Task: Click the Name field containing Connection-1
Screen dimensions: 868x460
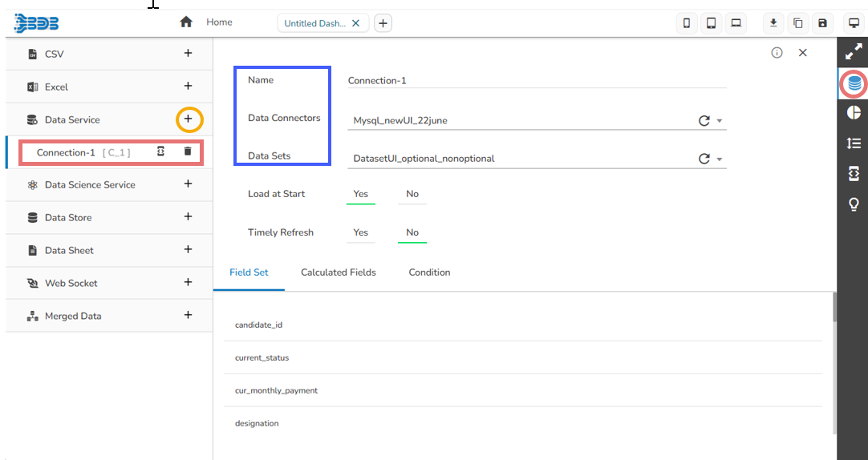Action: (536, 80)
